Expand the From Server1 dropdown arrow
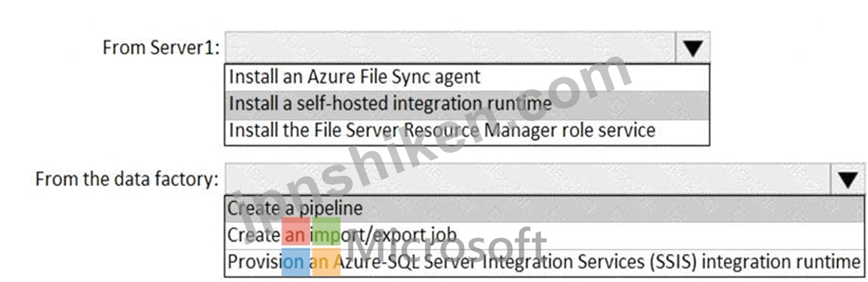Screen dimensions: 868x282 point(693,48)
